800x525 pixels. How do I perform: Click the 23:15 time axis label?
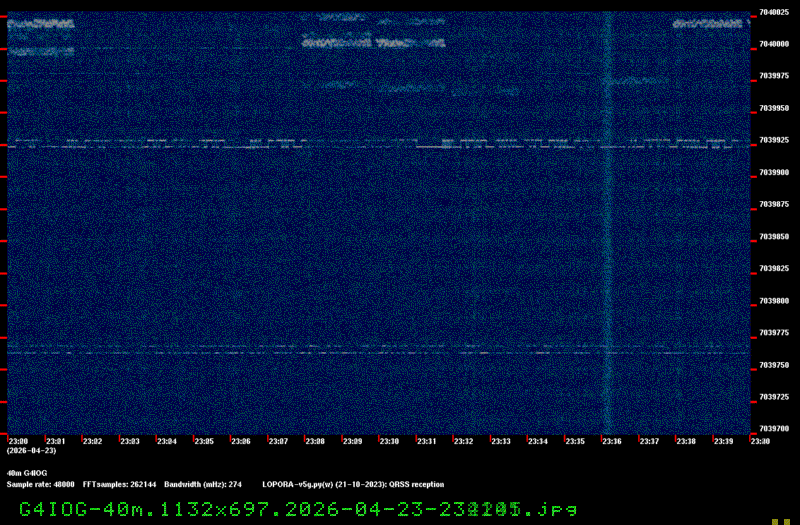575,441
